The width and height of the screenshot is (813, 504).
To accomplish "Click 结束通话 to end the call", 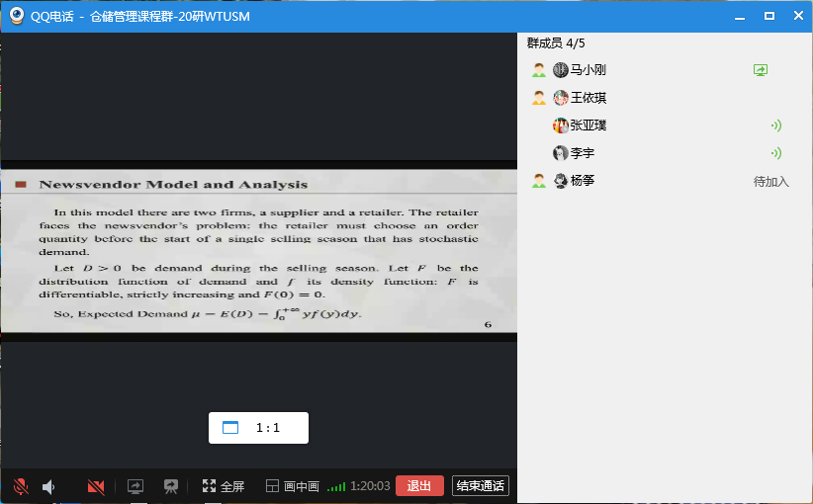I will point(480,485).
